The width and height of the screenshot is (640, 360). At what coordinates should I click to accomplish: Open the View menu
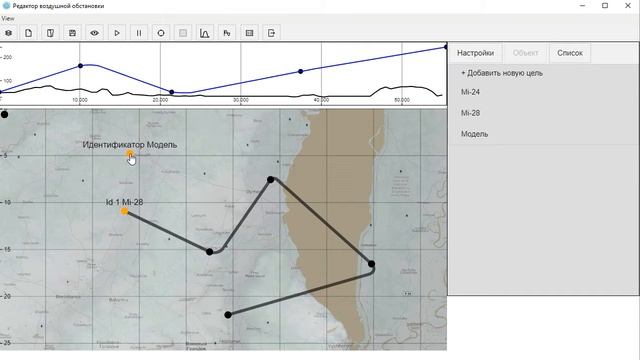7,18
